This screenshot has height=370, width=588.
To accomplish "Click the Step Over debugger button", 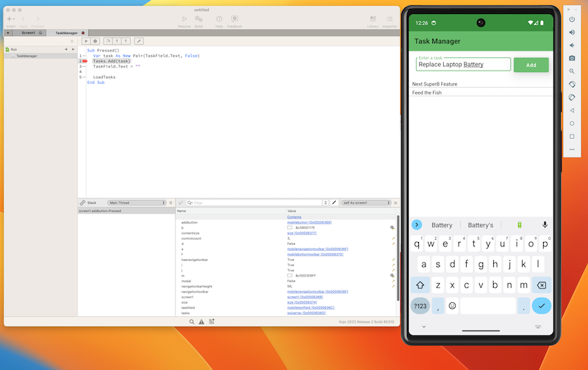I will (108, 41).
